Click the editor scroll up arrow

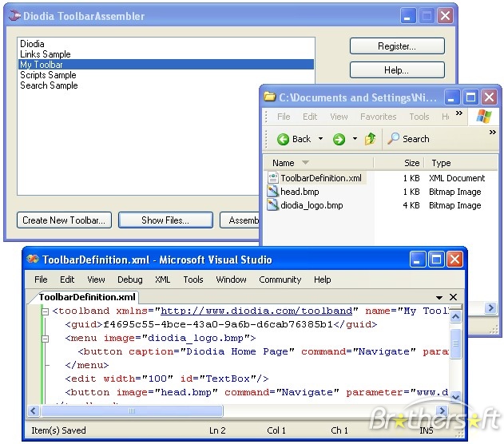coord(455,317)
